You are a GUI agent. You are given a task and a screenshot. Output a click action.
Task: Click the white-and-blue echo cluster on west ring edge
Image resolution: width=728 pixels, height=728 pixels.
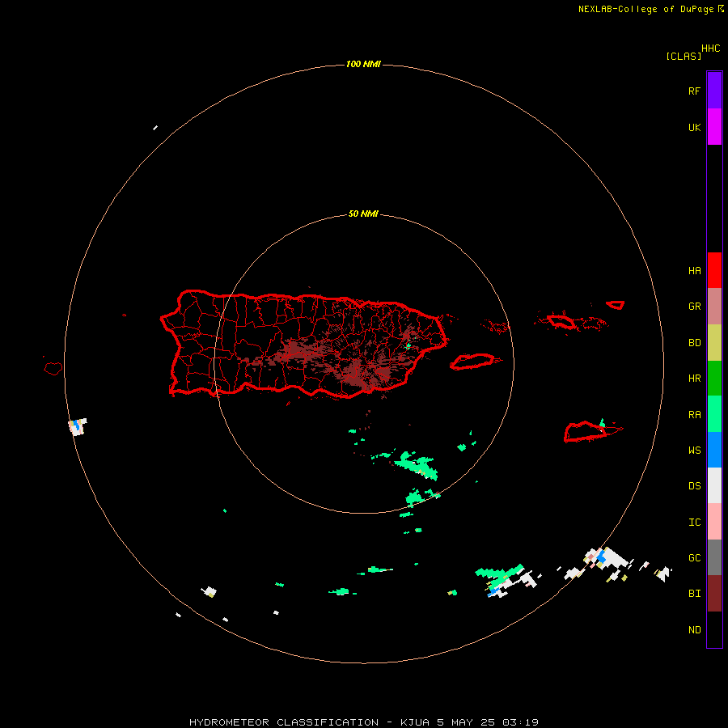(x=78, y=426)
